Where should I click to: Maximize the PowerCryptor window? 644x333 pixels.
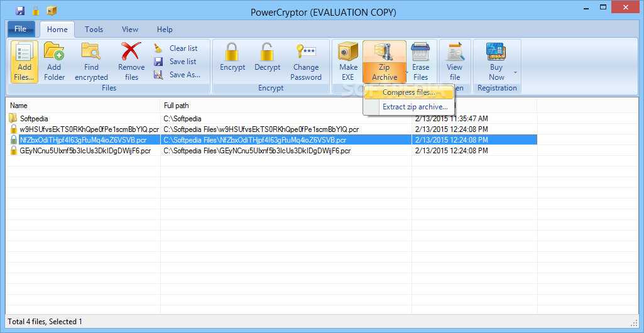[603, 8]
